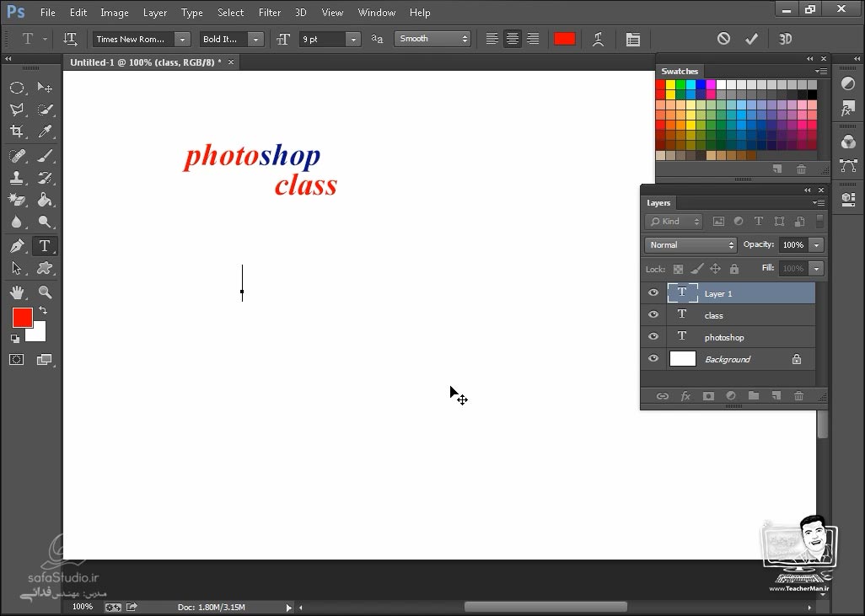
Task: Select the Eyedropper tool
Action: pos(45,131)
